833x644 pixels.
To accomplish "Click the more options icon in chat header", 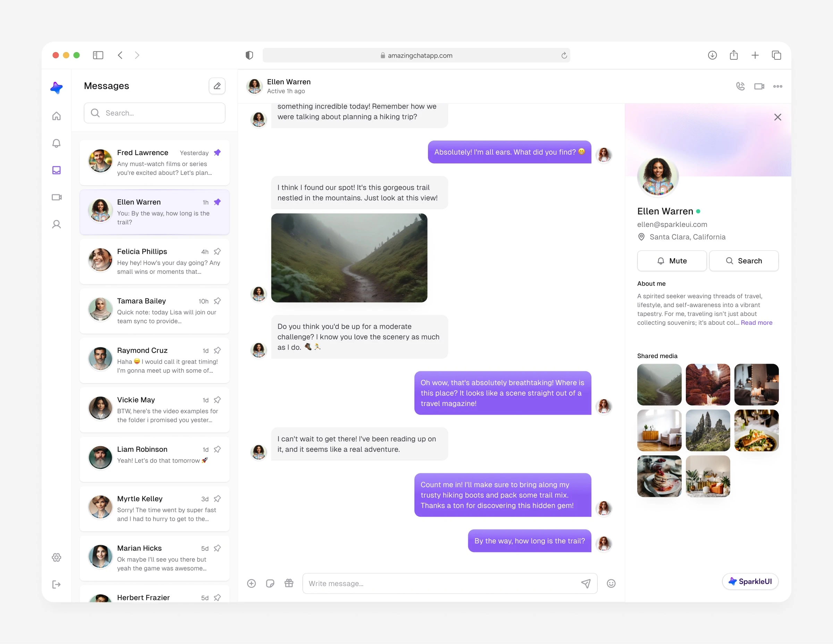I will 778,86.
